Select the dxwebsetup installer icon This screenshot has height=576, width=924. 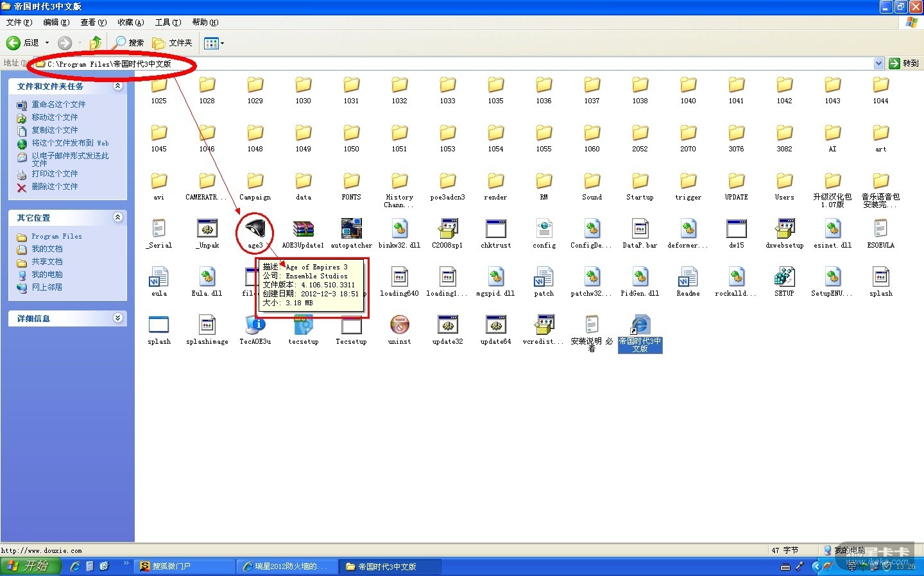tap(784, 229)
